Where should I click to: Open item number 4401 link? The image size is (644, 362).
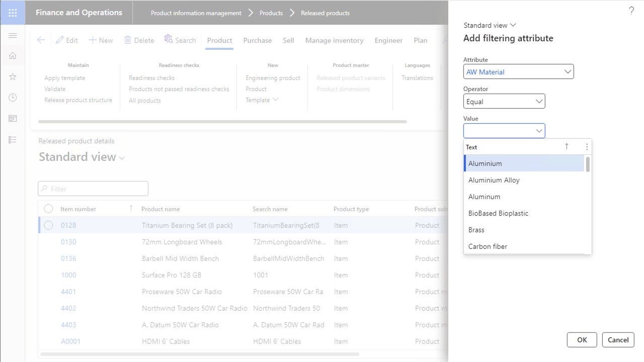pos(68,292)
